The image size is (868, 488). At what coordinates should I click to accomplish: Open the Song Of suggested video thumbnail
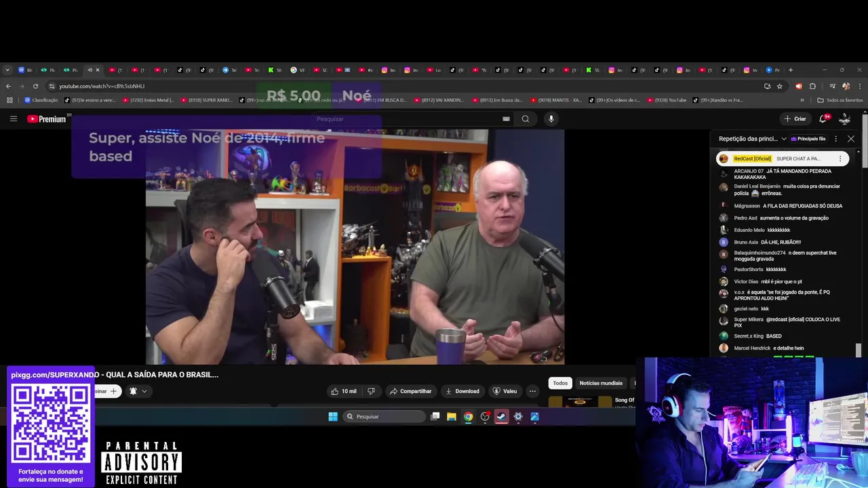[580, 401]
